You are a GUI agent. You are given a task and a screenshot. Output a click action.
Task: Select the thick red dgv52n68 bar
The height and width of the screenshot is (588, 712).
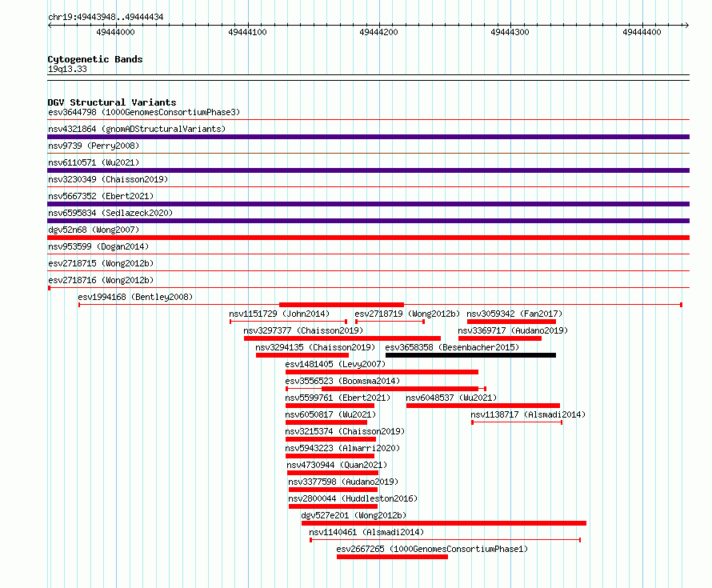pyautogui.click(x=368, y=238)
